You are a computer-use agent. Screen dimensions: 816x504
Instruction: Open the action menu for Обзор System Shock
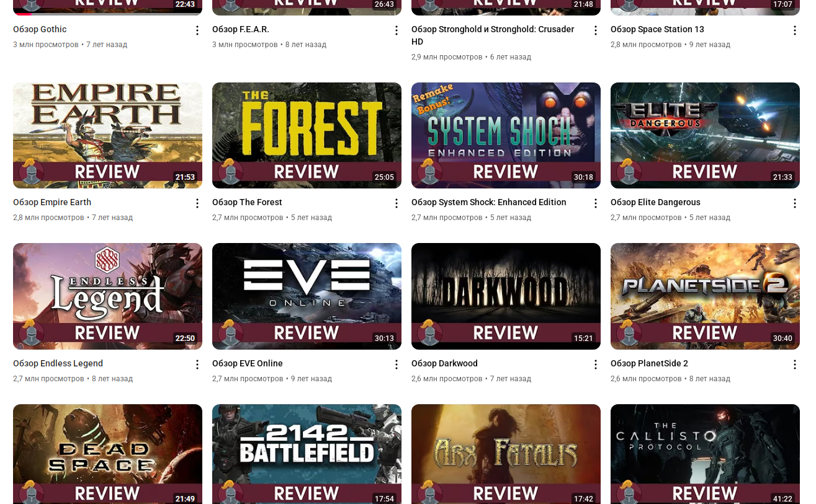pyautogui.click(x=596, y=203)
